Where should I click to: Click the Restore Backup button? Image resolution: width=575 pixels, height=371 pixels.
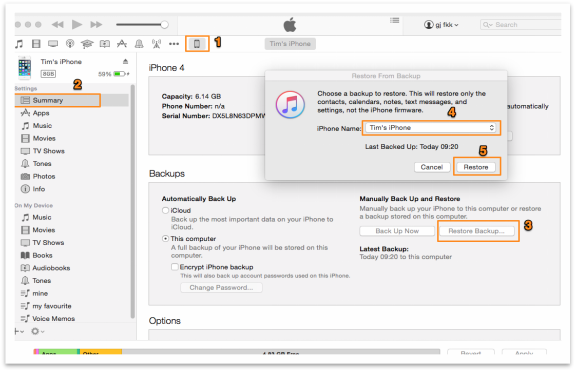pyautogui.click(x=476, y=231)
